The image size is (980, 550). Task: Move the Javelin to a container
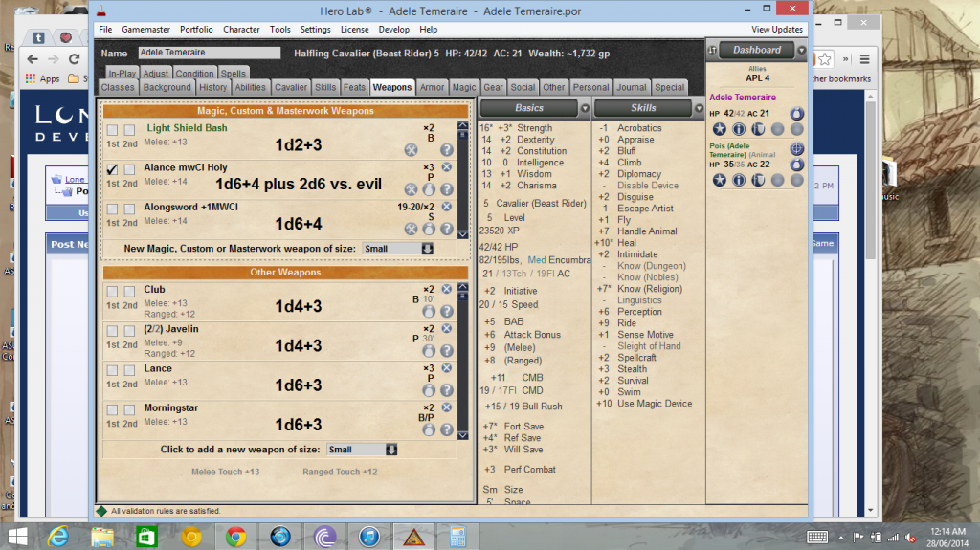point(429,351)
